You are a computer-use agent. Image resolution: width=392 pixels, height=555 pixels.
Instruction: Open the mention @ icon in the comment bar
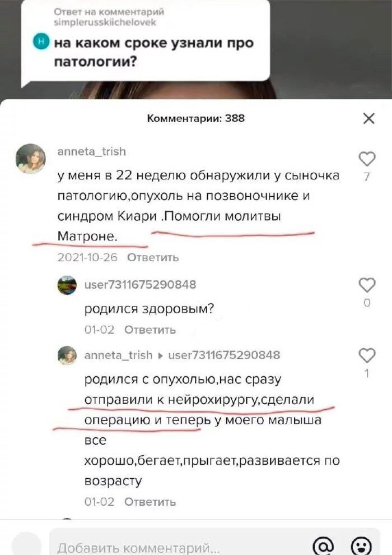(x=324, y=546)
